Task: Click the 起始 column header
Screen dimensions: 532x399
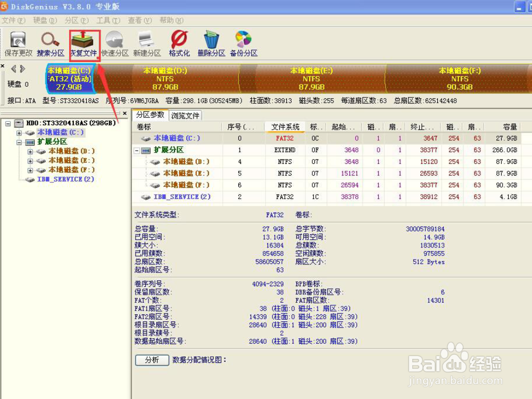Action: tap(345, 127)
